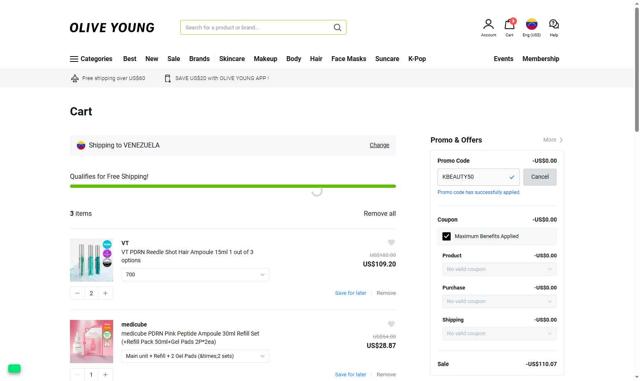Click the VT brand name
The width and height of the screenshot is (640, 381).
[x=125, y=243]
